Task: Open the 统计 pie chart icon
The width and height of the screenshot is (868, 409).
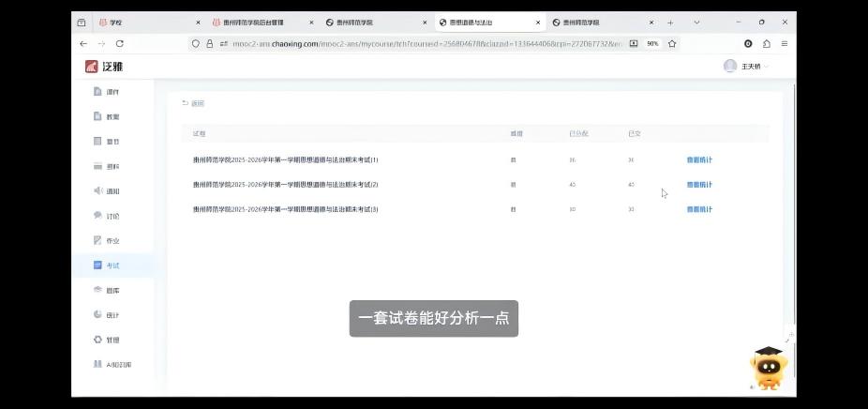Action: point(97,315)
